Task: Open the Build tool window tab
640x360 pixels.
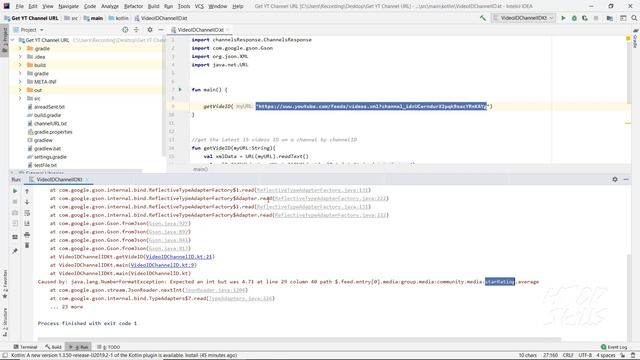Action: click(x=53, y=347)
